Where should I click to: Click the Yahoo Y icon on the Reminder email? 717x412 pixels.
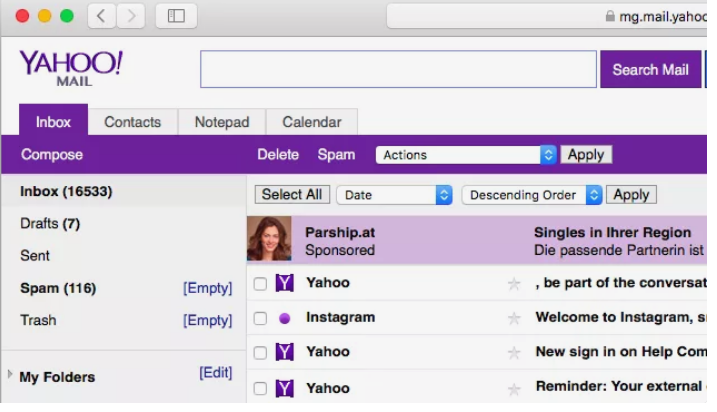point(284,388)
